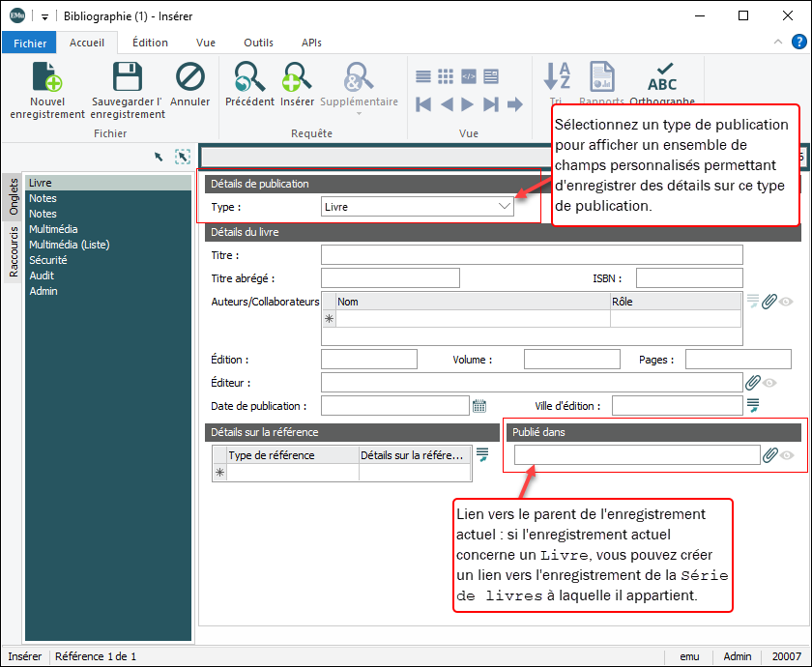Attach a record to the Éditeur field
812x667 pixels.
tap(753, 383)
